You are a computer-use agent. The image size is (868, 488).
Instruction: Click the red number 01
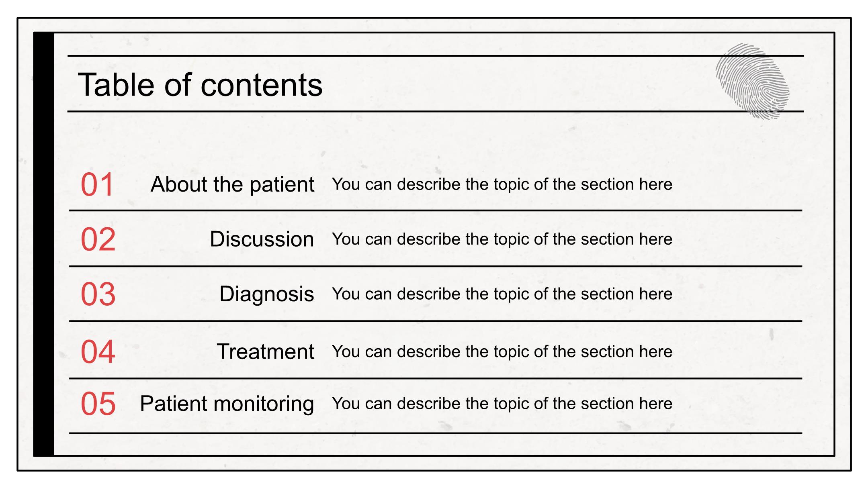tap(97, 185)
